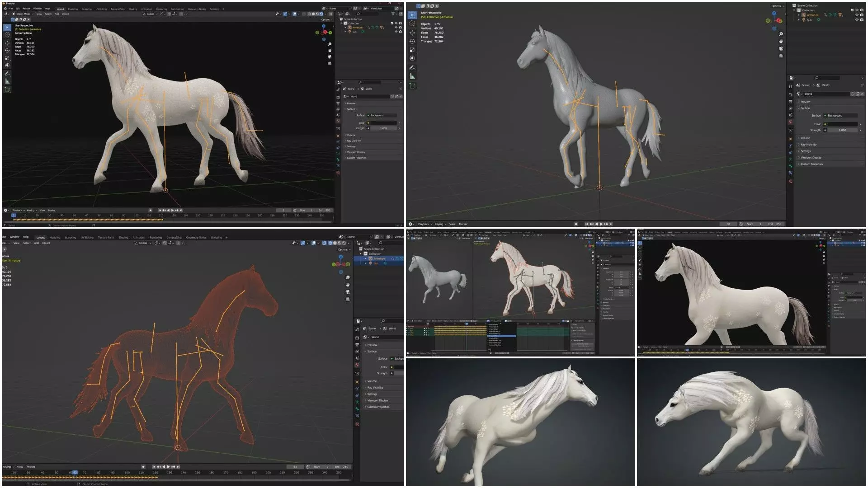Viewport: 868px width, 488px height.
Task: Select the Cursor tool in the black-background window
Action: [7, 35]
